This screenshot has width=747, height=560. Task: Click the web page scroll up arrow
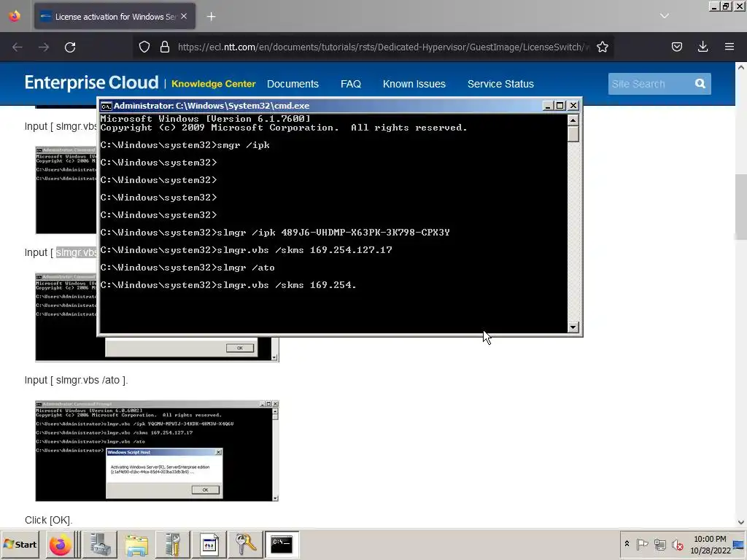click(741, 67)
